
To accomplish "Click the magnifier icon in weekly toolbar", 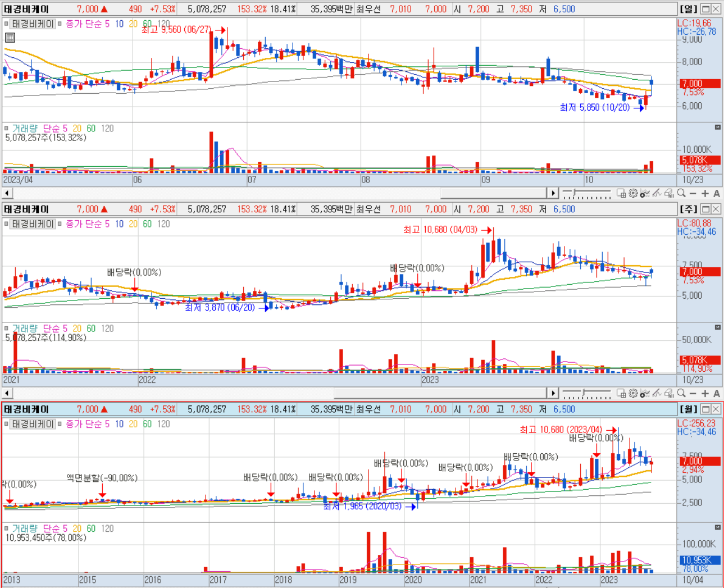I will coord(681,393).
